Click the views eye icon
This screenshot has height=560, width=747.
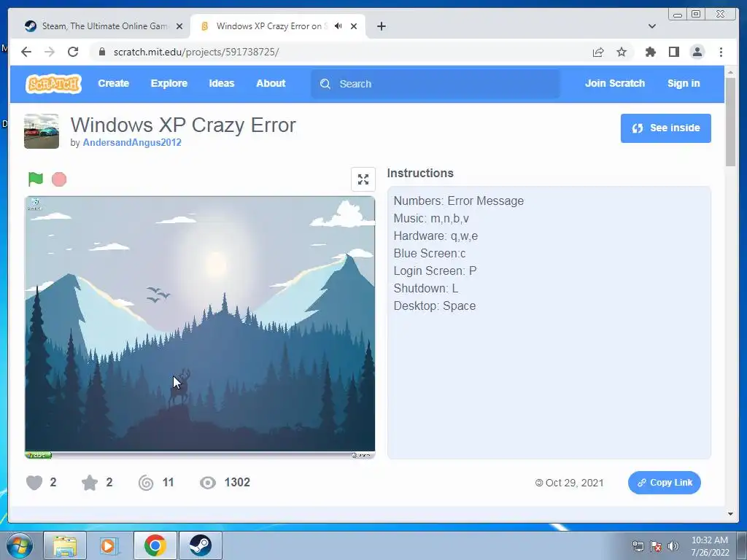208,483
